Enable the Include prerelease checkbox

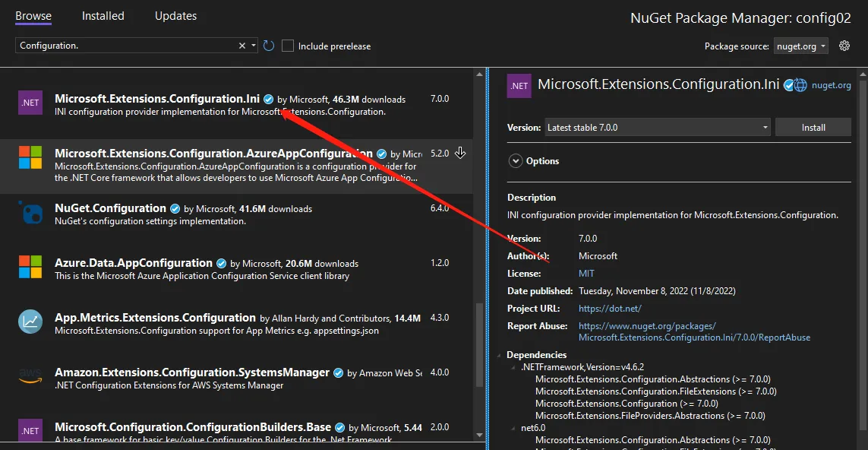[x=287, y=46]
